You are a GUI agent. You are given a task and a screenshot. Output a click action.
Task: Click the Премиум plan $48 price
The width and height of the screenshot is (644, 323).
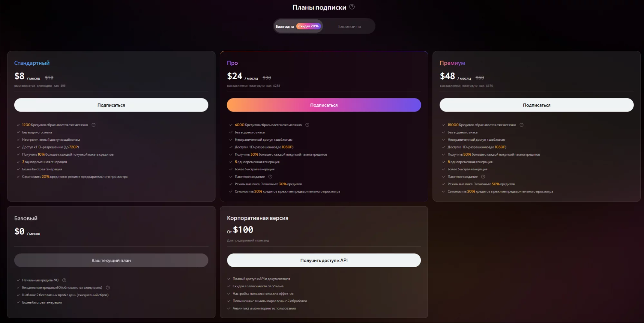pyautogui.click(x=447, y=76)
